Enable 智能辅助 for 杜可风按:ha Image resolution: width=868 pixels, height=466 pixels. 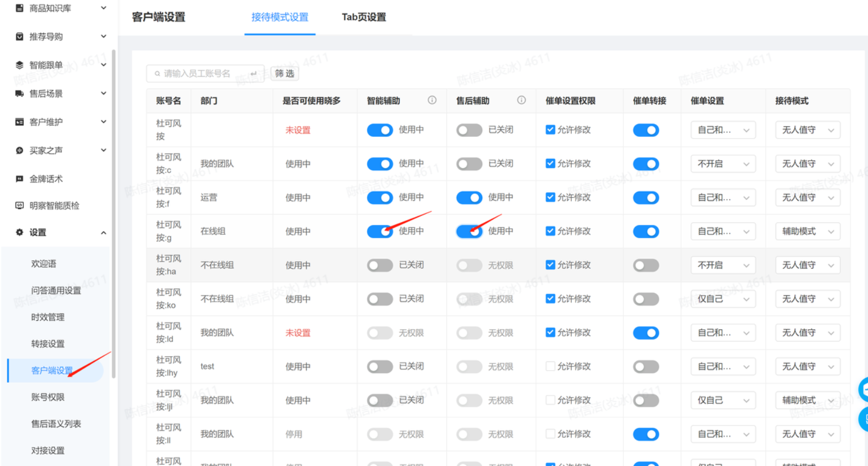click(380, 265)
